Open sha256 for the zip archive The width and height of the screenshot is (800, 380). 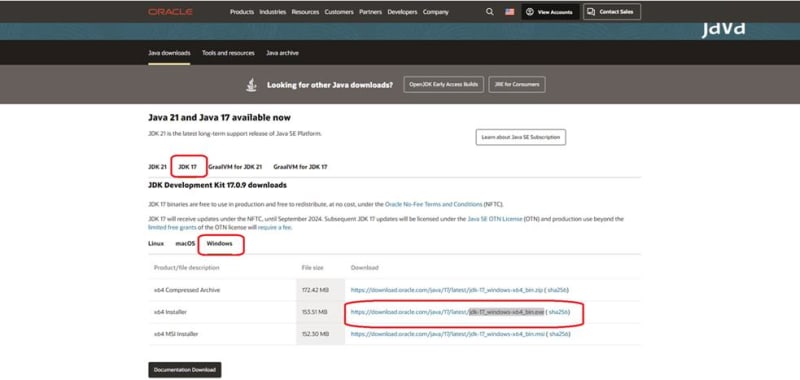(557, 290)
